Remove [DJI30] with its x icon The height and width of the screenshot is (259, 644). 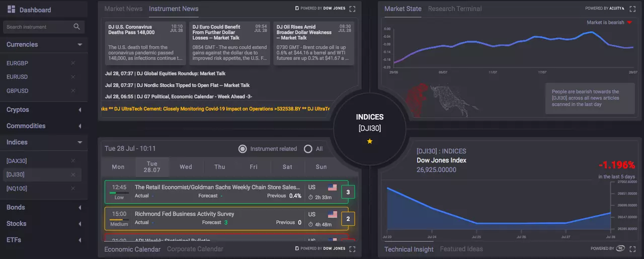point(73,175)
